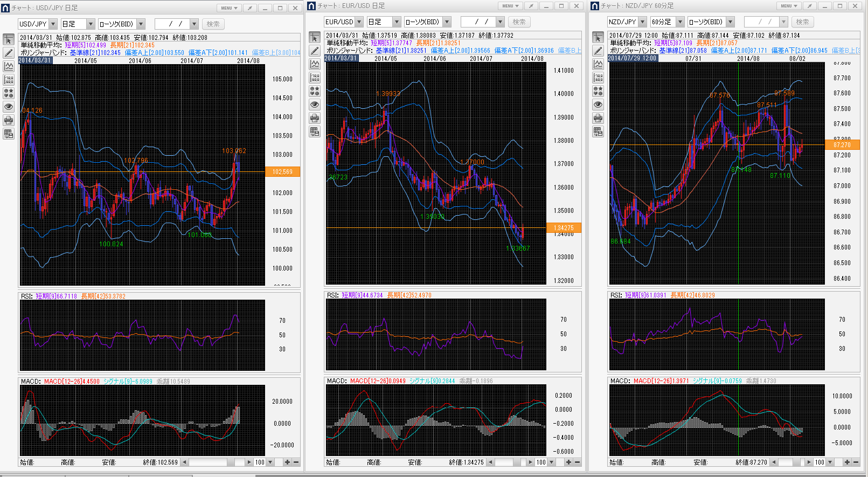
Task: Open technical indicator settings in USD/JPY chart
Action: point(9,66)
